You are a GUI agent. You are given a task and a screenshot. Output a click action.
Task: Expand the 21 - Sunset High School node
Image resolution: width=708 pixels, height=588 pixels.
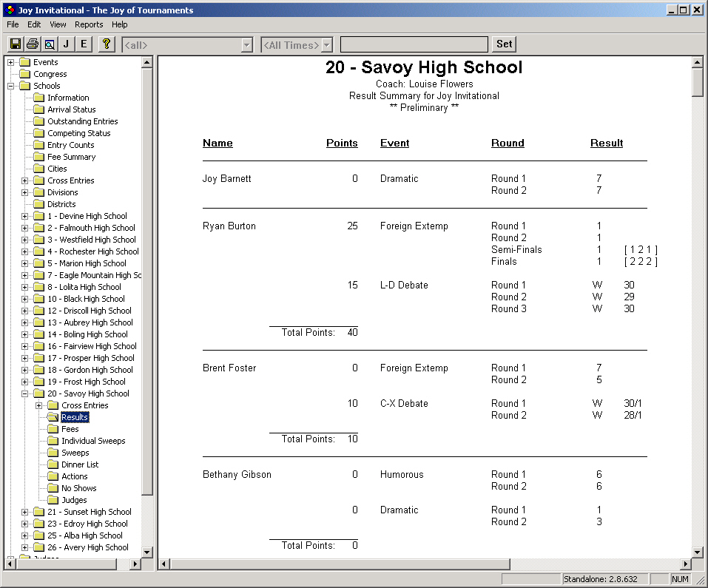click(25, 511)
